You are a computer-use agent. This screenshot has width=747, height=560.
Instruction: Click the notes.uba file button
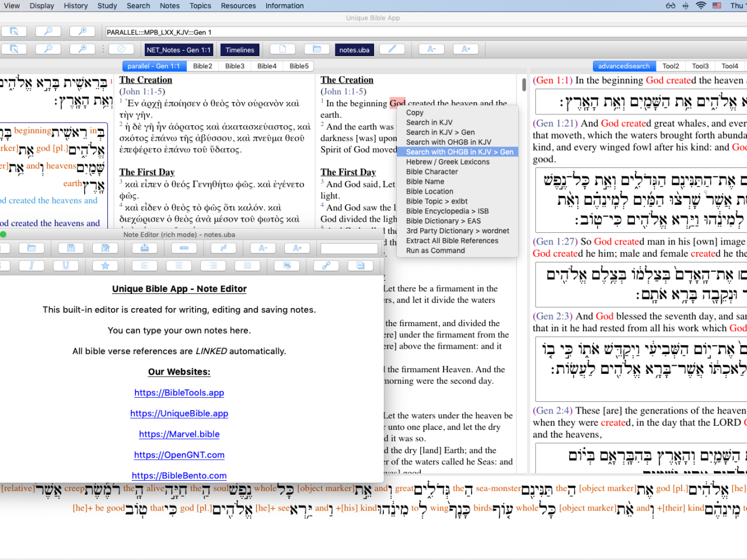(x=354, y=50)
